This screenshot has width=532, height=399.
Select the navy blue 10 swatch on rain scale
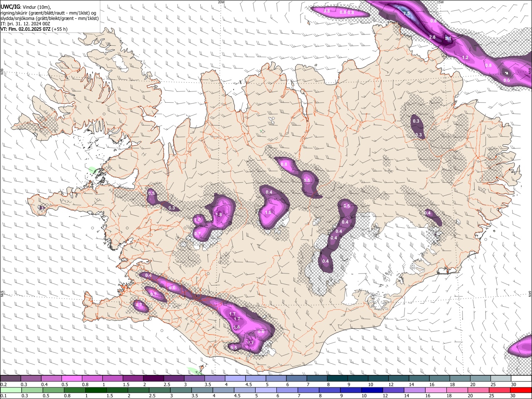point(372,390)
